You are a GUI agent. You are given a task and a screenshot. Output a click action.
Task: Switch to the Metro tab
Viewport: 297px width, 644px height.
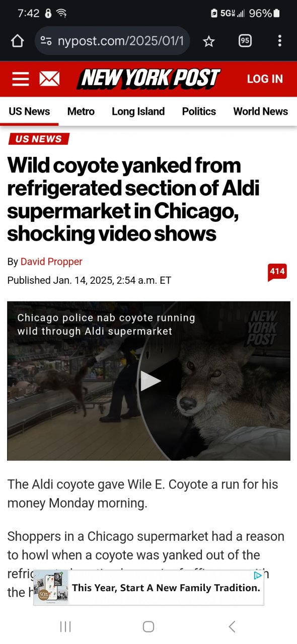tap(81, 112)
